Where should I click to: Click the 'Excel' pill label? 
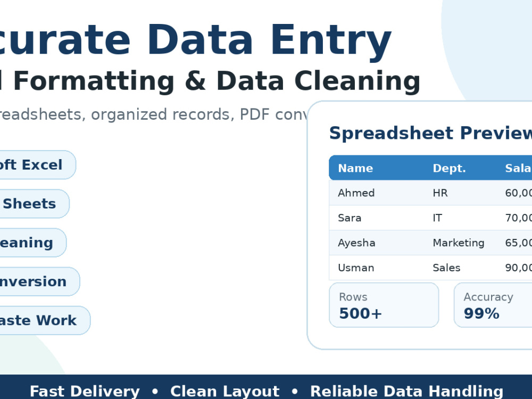(x=37, y=165)
